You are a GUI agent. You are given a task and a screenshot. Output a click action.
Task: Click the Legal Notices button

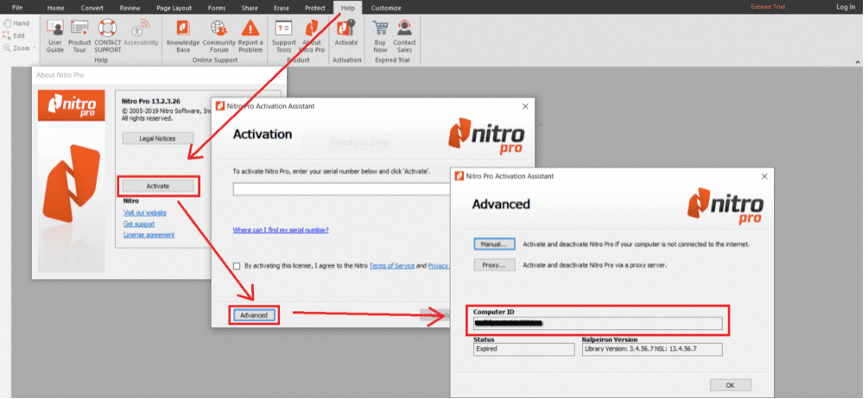click(x=158, y=138)
